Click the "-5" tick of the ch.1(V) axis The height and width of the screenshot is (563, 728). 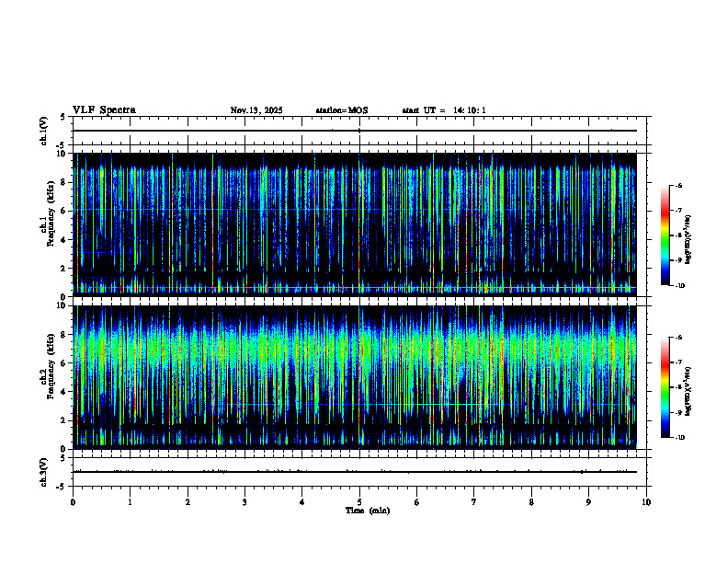(62, 145)
